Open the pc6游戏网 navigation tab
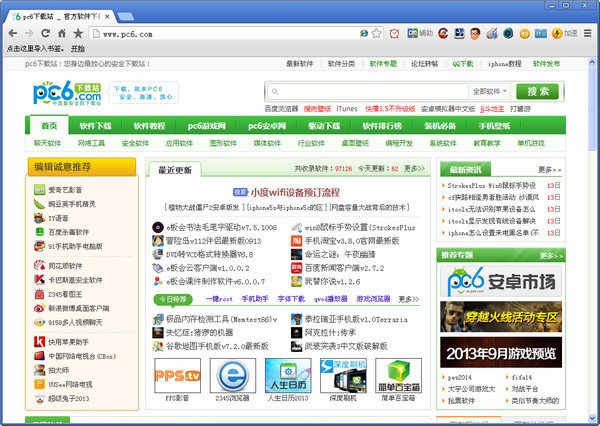 tap(207, 126)
